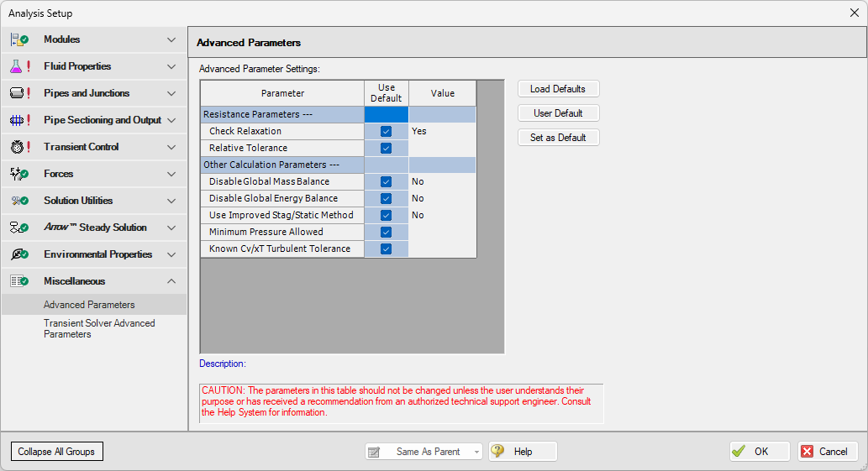Click the Set as Default button
Screen dimensions: 868x471
point(559,138)
